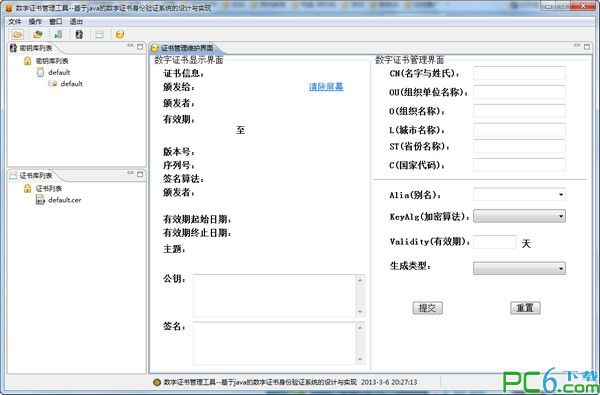Screen dimensions: 600x395
Task: Click the 有效期起始日期 label
Action: click(x=197, y=219)
